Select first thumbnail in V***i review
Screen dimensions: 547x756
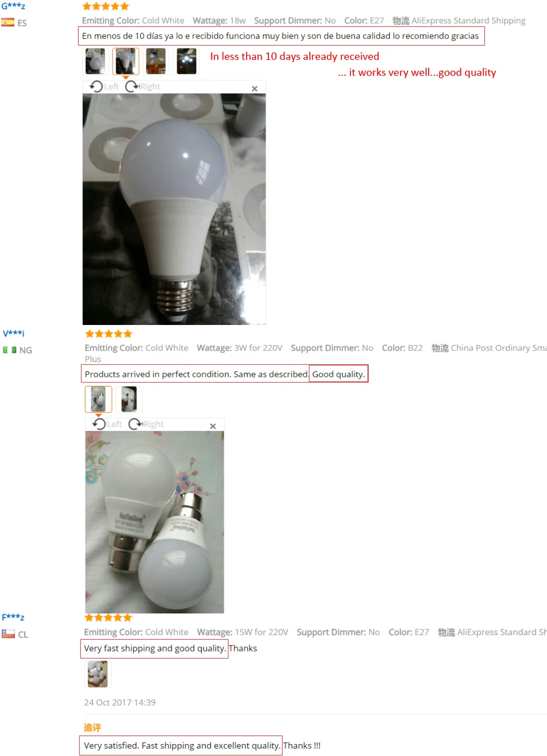tap(98, 399)
